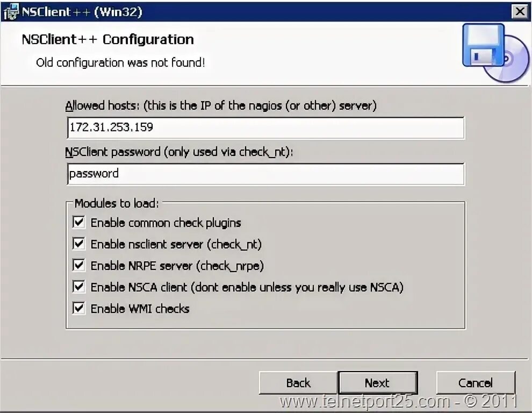Toggle Enable WMI checks checkbox
532x413 pixels.
(78, 308)
